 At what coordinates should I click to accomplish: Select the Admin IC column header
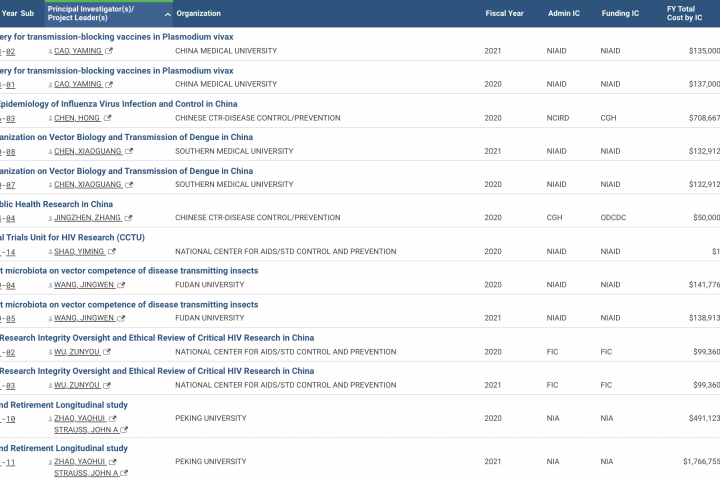(x=564, y=14)
